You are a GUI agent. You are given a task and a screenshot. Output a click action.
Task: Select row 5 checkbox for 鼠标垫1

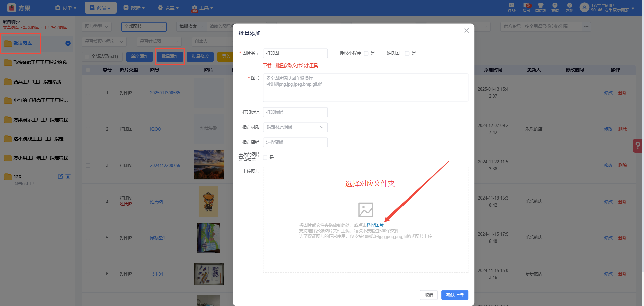coord(88,238)
